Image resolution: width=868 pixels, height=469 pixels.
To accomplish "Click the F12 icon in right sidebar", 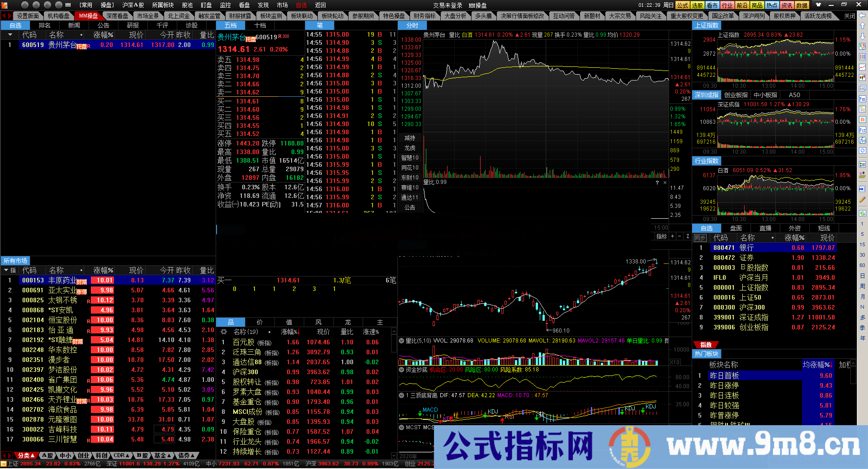I will pyautogui.click(x=863, y=130).
